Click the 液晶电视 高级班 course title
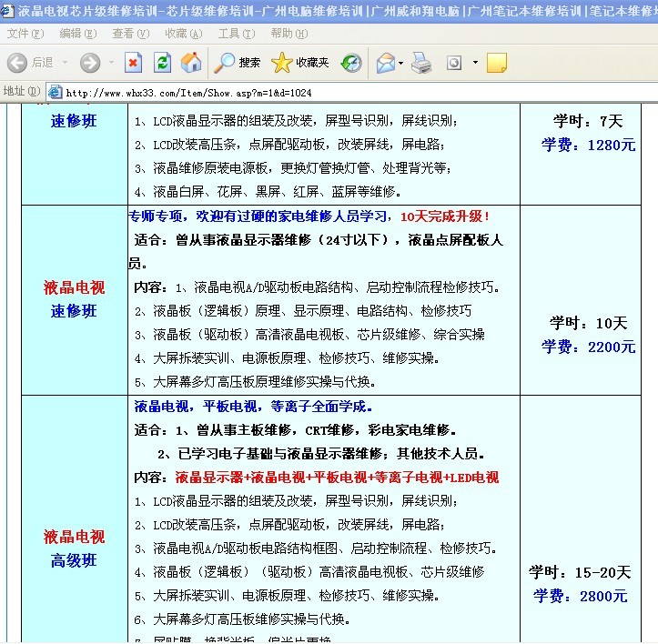The width and height of the screenshot is (658, 644). [x=74, y=548]
